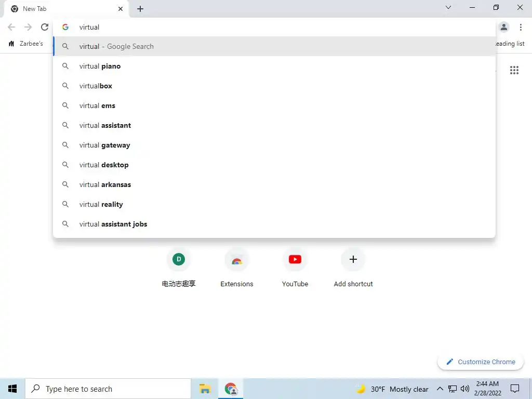Open the tab search chevron
Screen dimensions: 532x399
tap(448, 7)
